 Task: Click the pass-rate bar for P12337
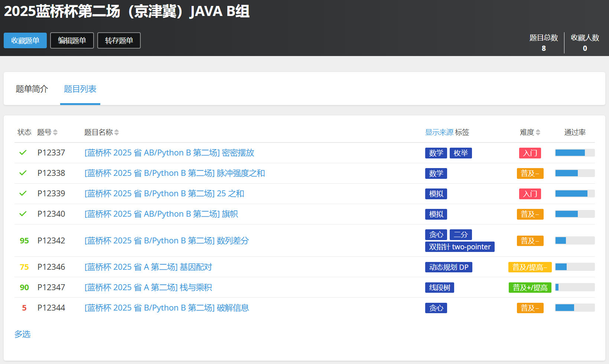tap(575, 153)
